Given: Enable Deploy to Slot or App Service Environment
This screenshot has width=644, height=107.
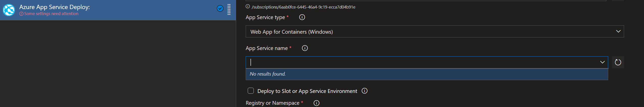Looking at the screenshot, I should point(251,91).
